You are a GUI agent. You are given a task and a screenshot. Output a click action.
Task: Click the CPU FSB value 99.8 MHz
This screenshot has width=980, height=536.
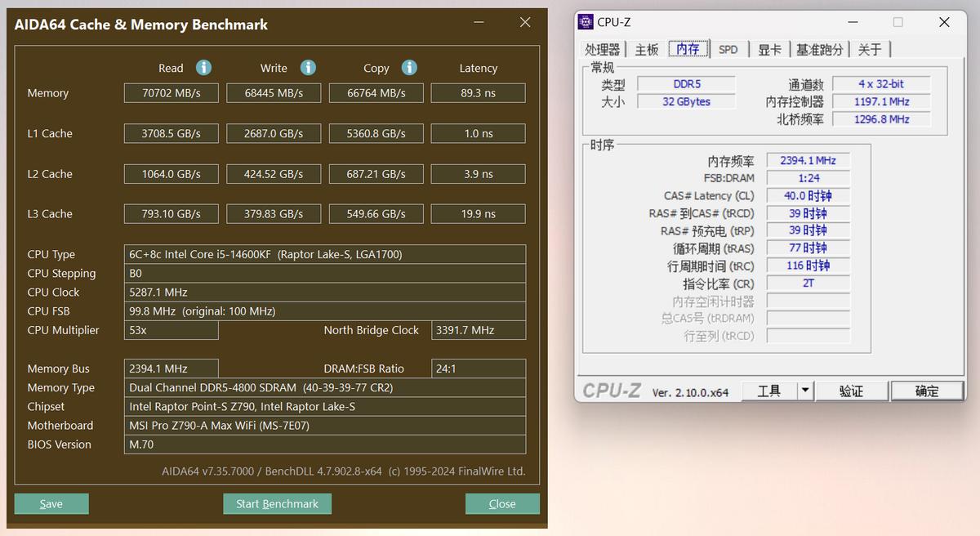[325, 311]
